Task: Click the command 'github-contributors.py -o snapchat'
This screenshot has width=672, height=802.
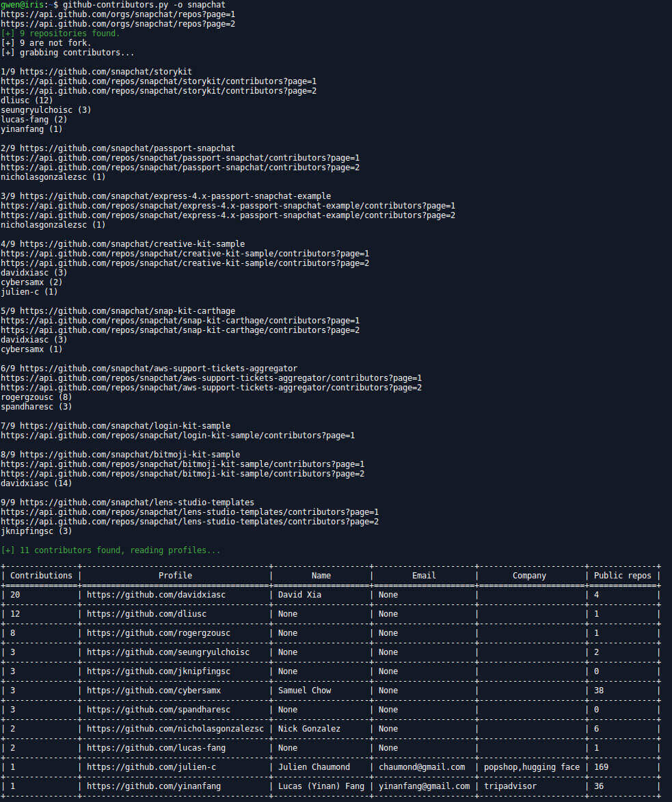Action: point(144,5)
